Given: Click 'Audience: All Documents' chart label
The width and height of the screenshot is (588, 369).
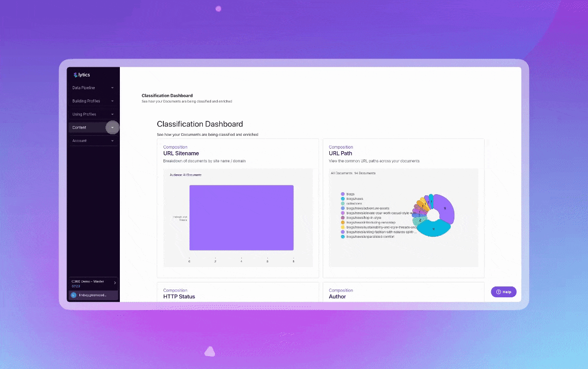Looking at the screenshot, I should pyautogui.click(x=185, y=175).
